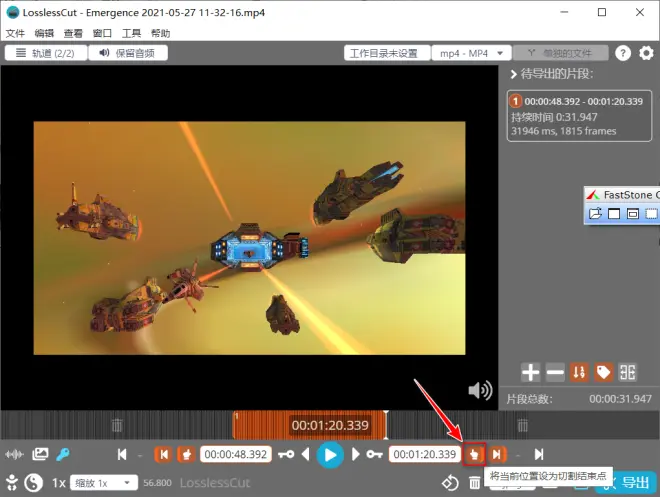
Task: Click the timeline area left of the segment
Action: (117, 425)
